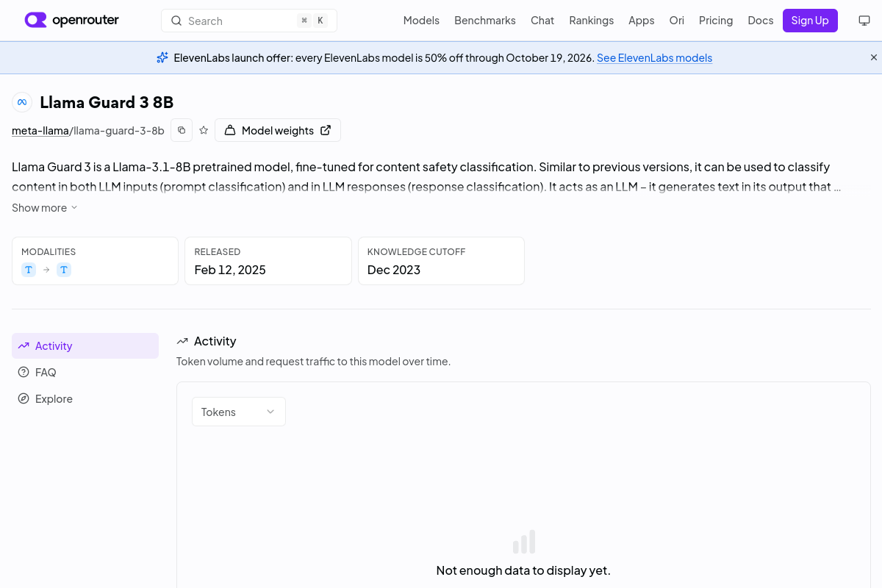This screenshot has height=588, width=882.
Task: Click the empty bar chart icon
Action: coord(524,542)
